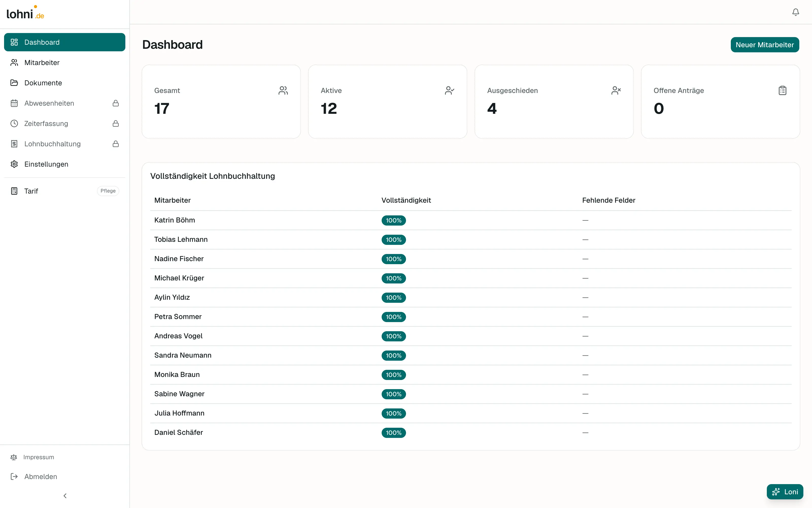Open Einstellungen in the sidebar
The height and width of the screenshot is (508, 812).
click(x=64, y=164)
